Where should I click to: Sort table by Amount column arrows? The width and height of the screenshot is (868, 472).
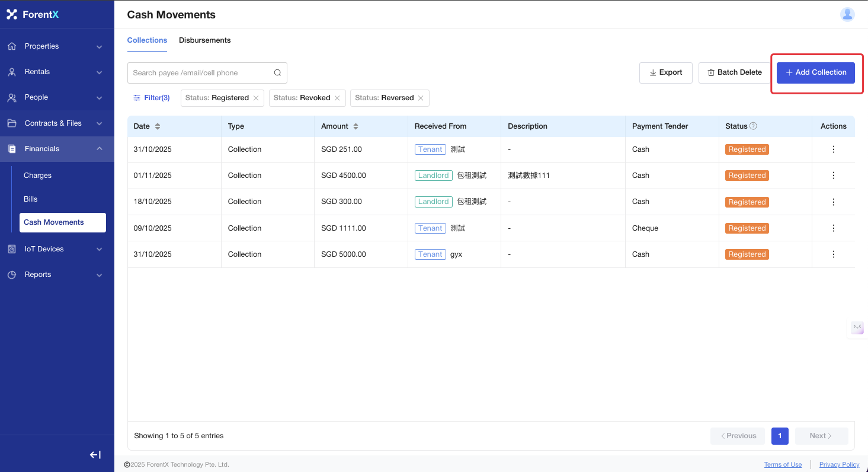pyautogui.click(x=355, y=126)
